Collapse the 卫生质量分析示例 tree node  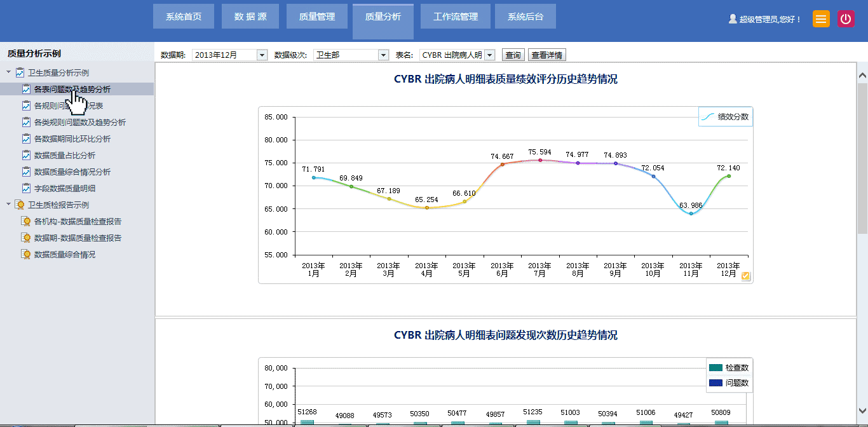[8, 72]
